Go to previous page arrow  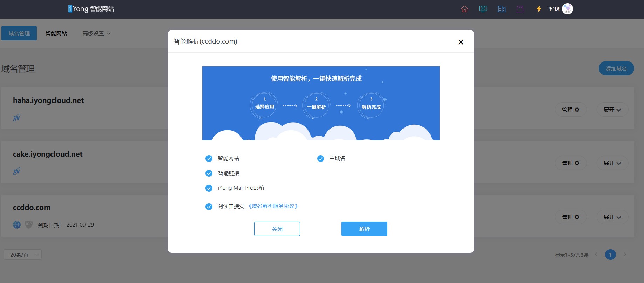pyautogui.click(x=596, y=255)
